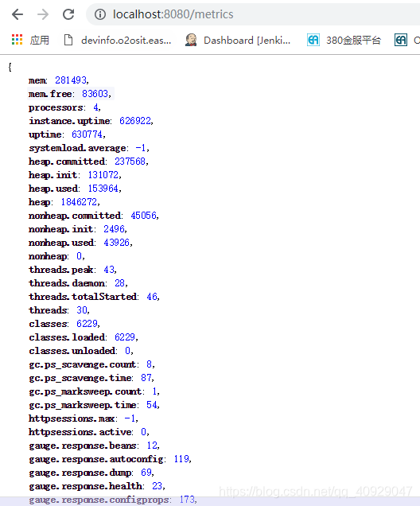Click the gauge.response.configprops key
This screenshot has width=420, height=506.
(99, 500)
